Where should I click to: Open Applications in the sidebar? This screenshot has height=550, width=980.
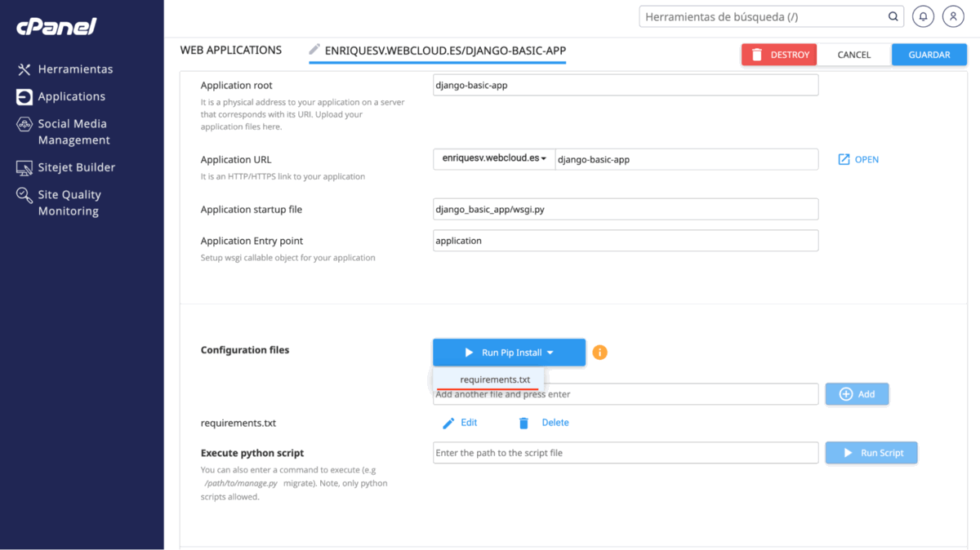coord(72,96)
